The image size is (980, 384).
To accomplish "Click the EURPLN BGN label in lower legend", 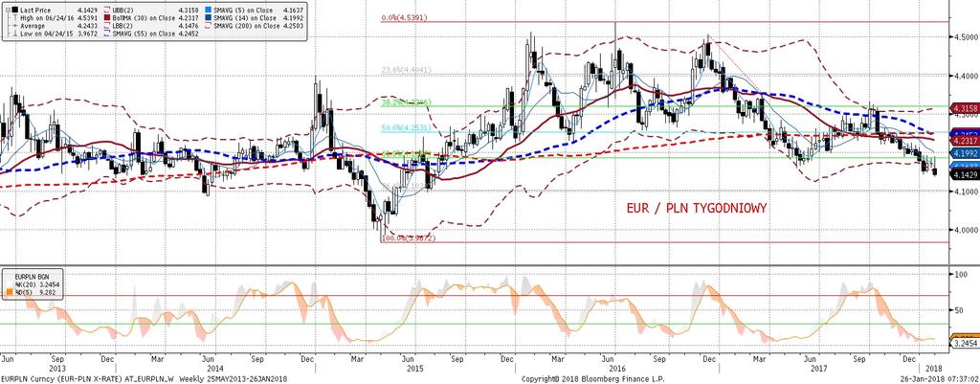I will click(x=32, y=277).
